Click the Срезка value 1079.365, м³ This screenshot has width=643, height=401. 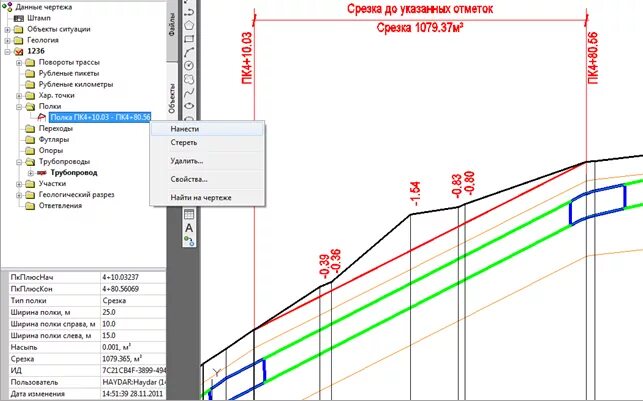point(132,359)
